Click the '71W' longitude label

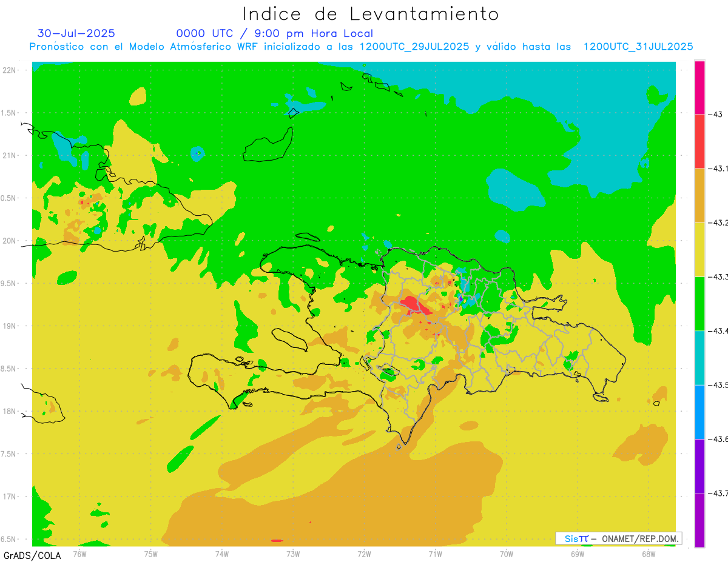pyautogui.click(x=435, y=554)
